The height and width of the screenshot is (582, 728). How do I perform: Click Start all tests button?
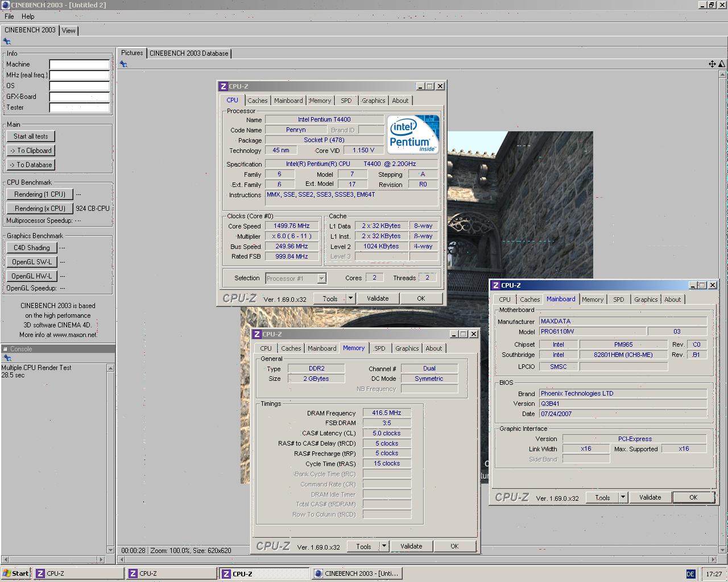[31, 136]
